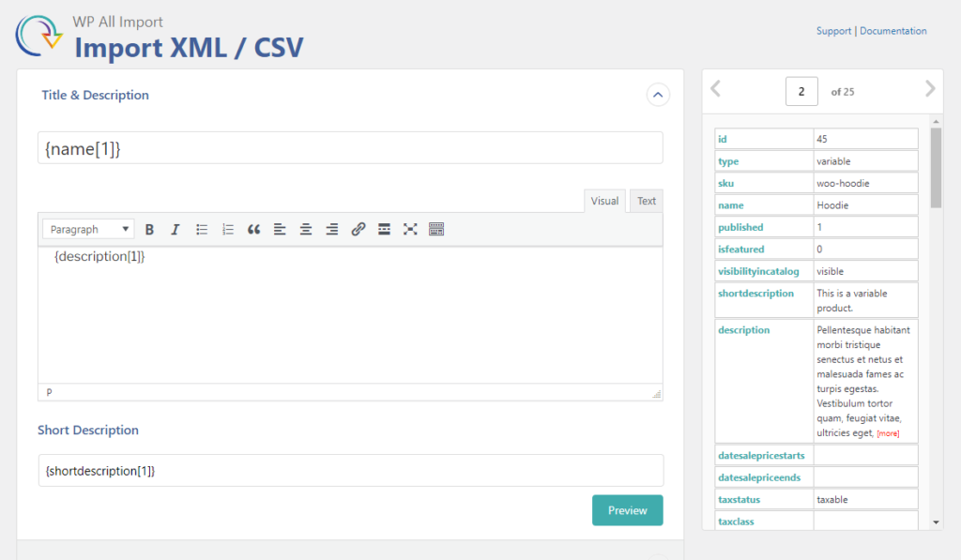
Task: Apply italic formatting in the editor
Action: (x=175, y=229)
